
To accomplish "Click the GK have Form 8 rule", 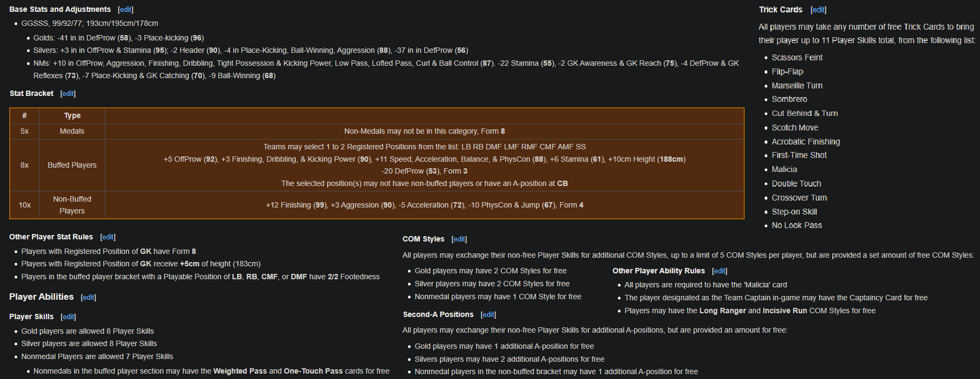I will pos(108,251).
